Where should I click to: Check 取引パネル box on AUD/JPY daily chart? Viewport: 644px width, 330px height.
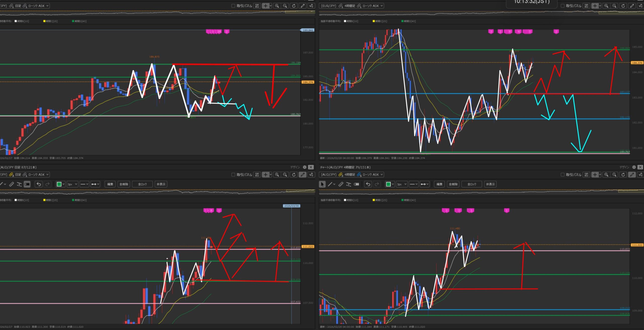233,174
